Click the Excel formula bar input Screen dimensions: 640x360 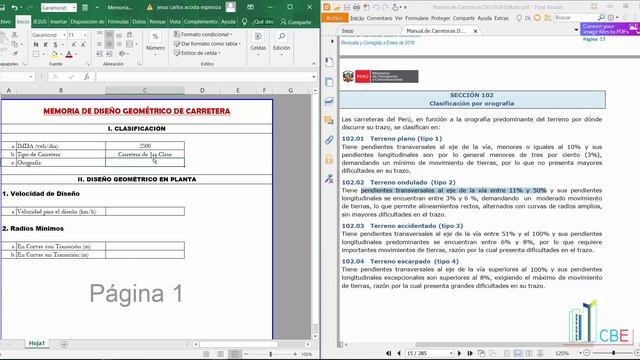204,77
